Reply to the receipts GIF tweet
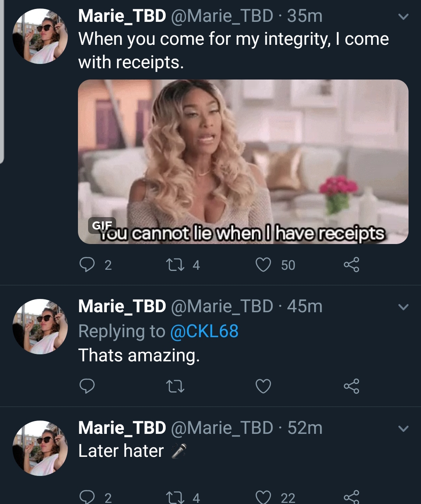This screenshot has width=421, height=504. [x=87, y=265]
